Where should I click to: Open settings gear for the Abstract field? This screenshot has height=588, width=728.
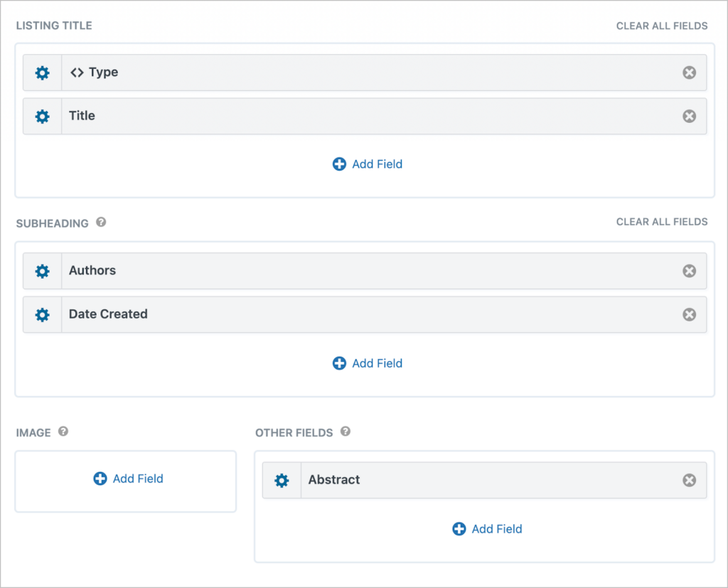pyautogui.click(x=282, y=480)
